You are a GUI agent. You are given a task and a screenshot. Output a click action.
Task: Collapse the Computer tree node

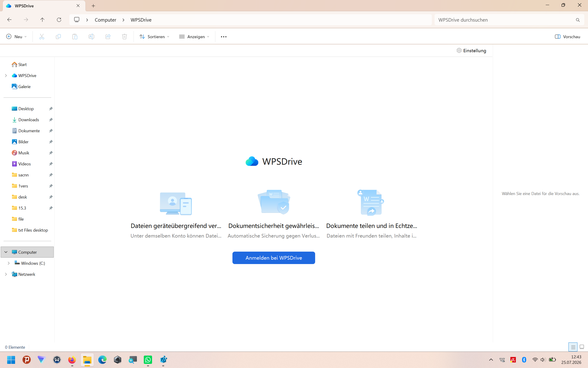tap(6, 252)
